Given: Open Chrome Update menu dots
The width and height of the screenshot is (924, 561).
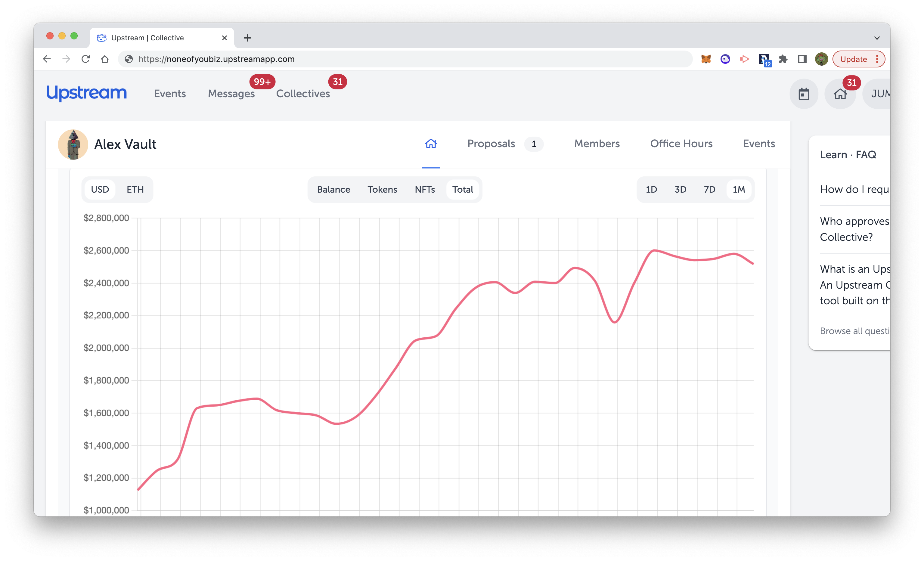Looking at the screenshot, I should tap(877, 59).
